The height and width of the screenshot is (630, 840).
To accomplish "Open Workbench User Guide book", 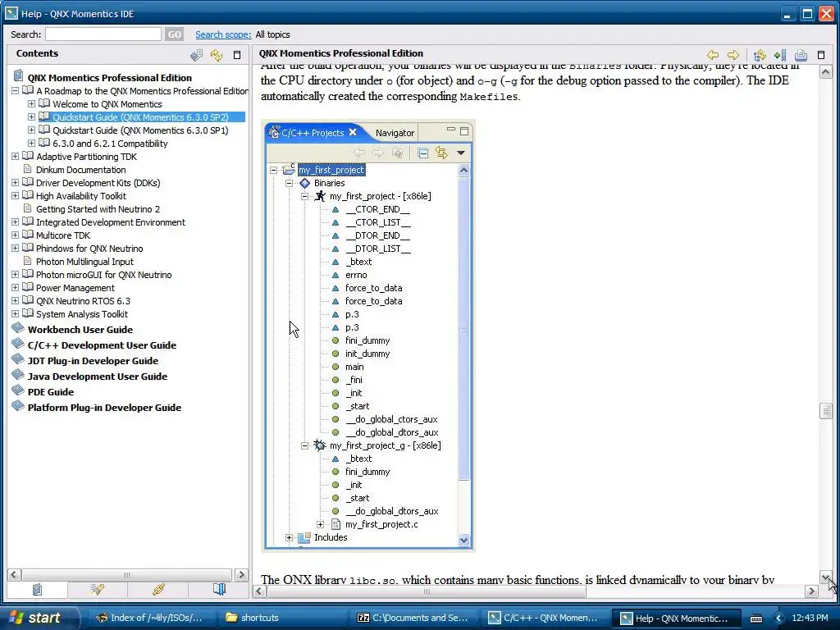I will (80, 330).
